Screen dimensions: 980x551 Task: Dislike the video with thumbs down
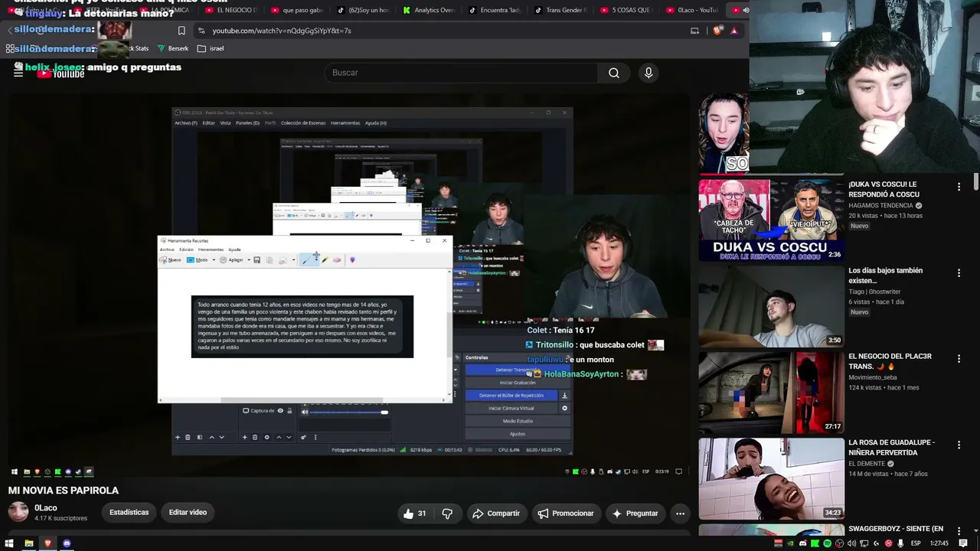pos(448,514)
